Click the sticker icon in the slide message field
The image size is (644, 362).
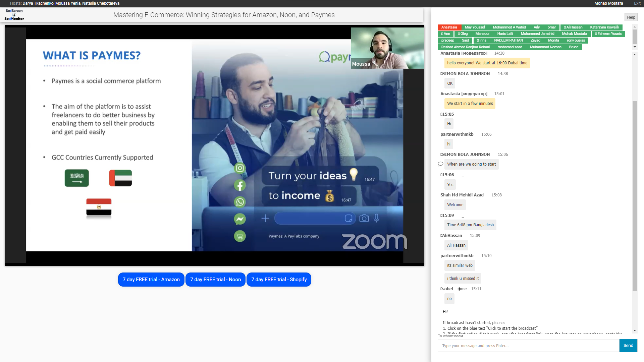tap(348, 218)
